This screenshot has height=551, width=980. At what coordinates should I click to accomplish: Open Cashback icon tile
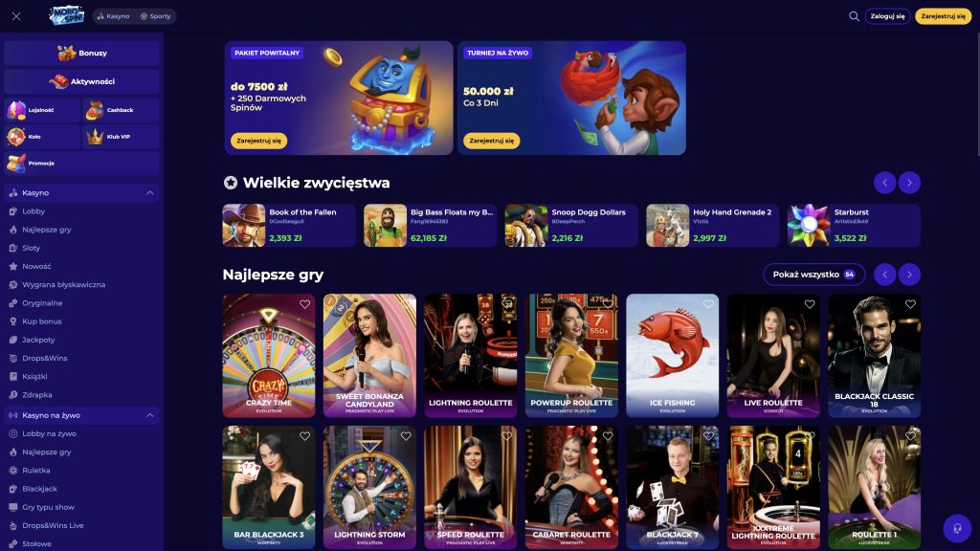click(121, 110)
